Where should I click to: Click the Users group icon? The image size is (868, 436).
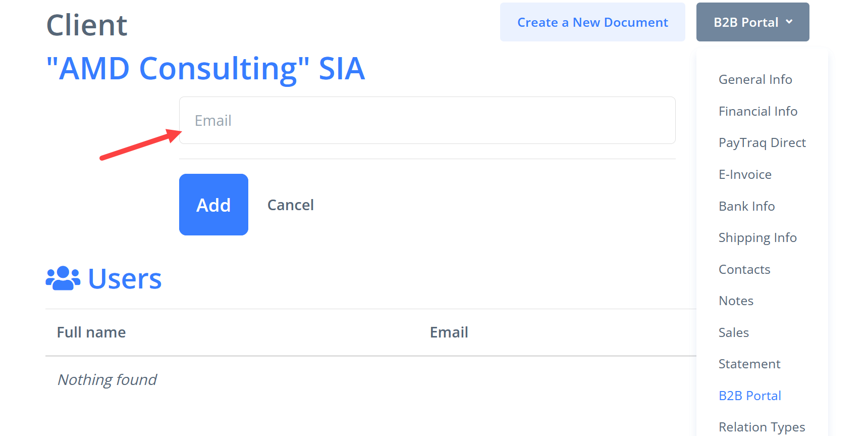coord(63,278)
